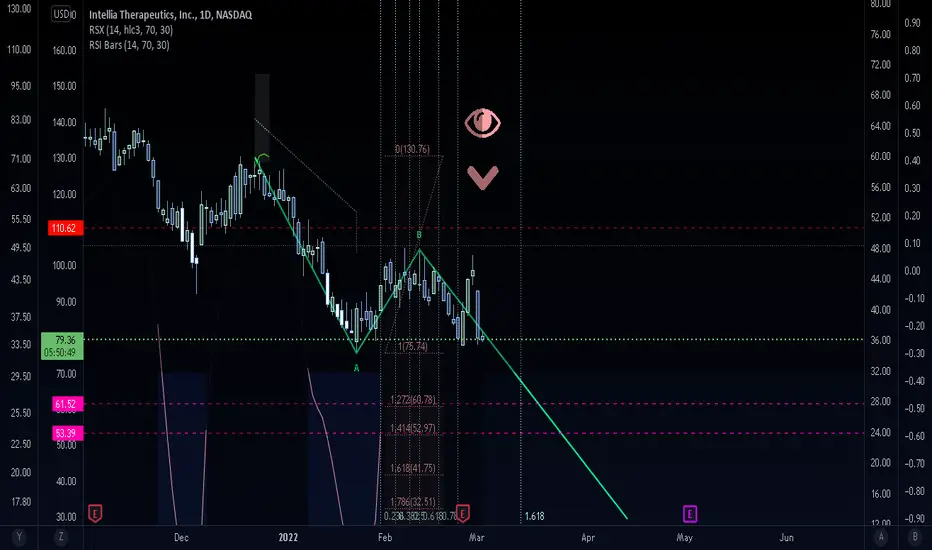Click the 100.00 price axis value
This screenshot has height=550, width=932.
pyautogui.click(x=65, y=266)
